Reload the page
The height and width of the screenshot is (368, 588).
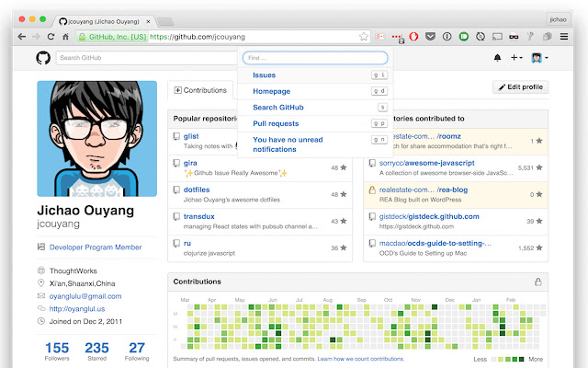pos(51,37)
